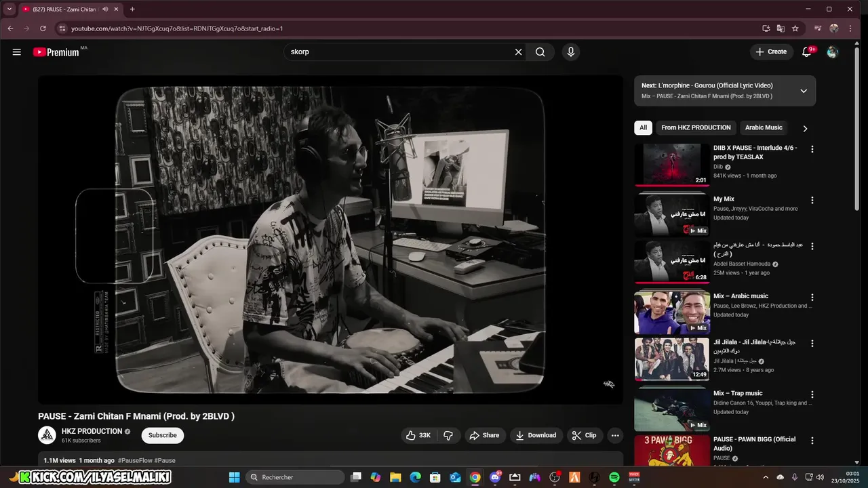The image size is (868, 488).
Task: Click the Create button
Action: (772, 52)
